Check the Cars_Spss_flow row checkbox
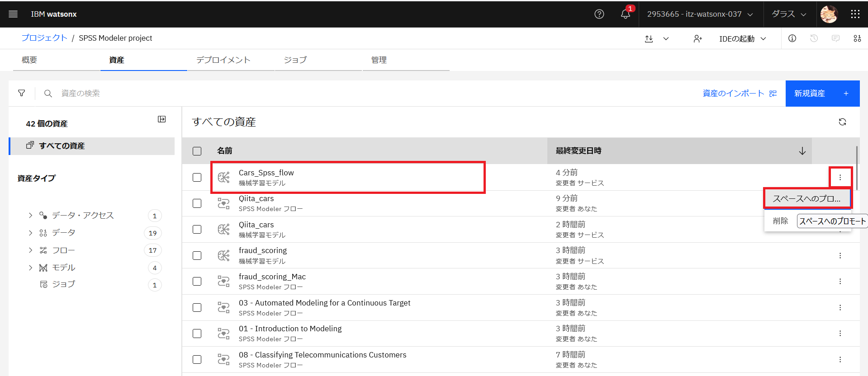The height and width of the screenshot is (376, 868). [197, 177]
